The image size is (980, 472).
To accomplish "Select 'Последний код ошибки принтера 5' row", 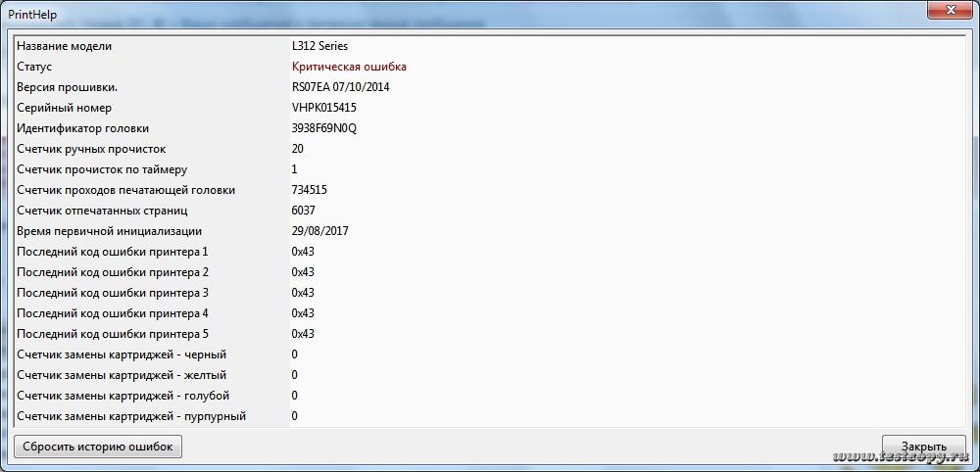I will coord(113,334).
